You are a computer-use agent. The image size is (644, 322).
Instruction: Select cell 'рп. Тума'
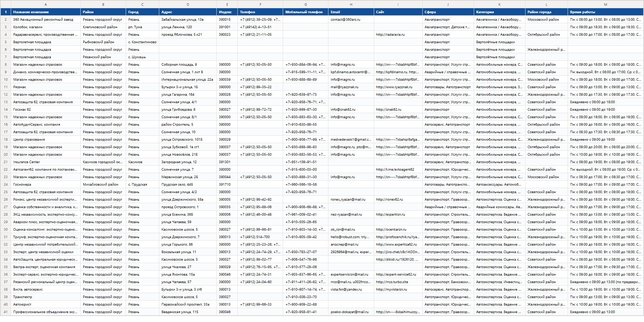point(142,27)
